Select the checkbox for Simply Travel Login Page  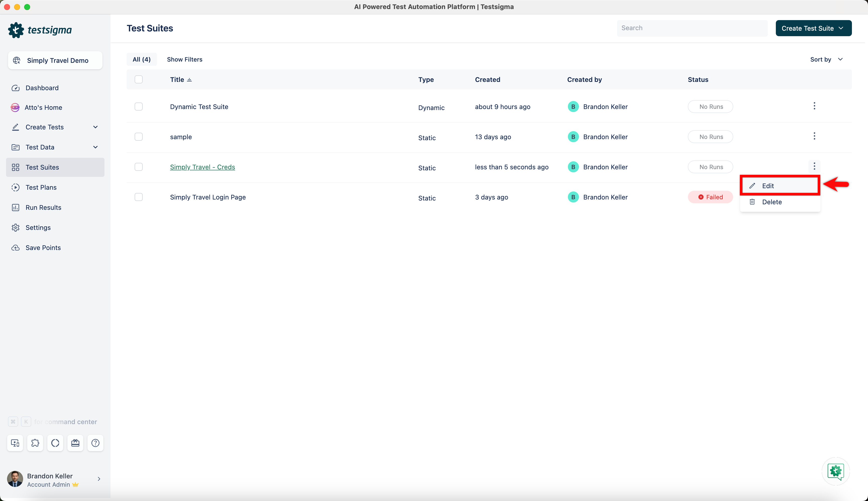coord(139,197)
